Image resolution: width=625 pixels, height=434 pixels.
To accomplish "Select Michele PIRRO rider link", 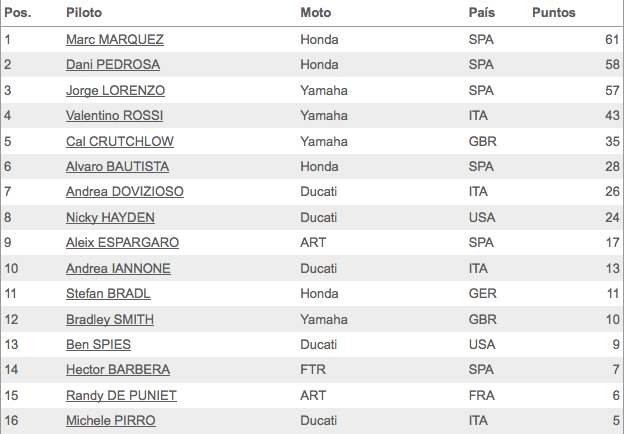I will pyautogui.click(x=111, y=421).
